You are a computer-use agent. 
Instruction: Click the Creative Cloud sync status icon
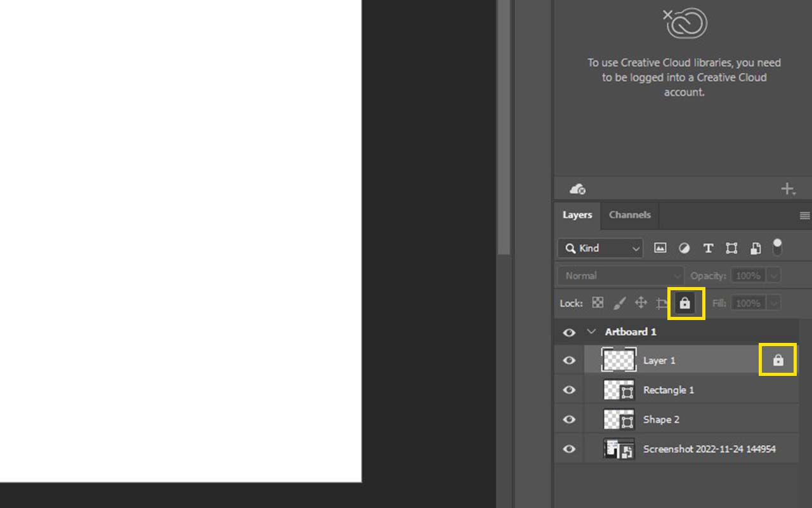[576, 189]
